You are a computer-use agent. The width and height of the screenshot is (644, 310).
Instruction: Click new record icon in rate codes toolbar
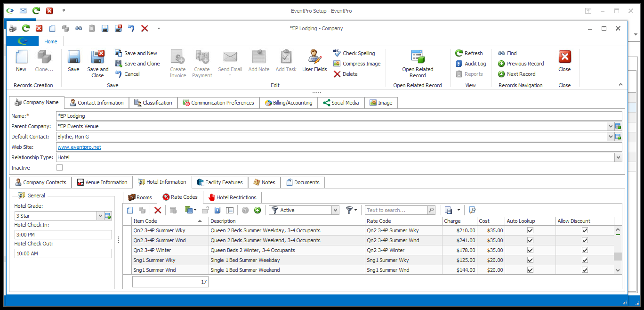point(130,210)
